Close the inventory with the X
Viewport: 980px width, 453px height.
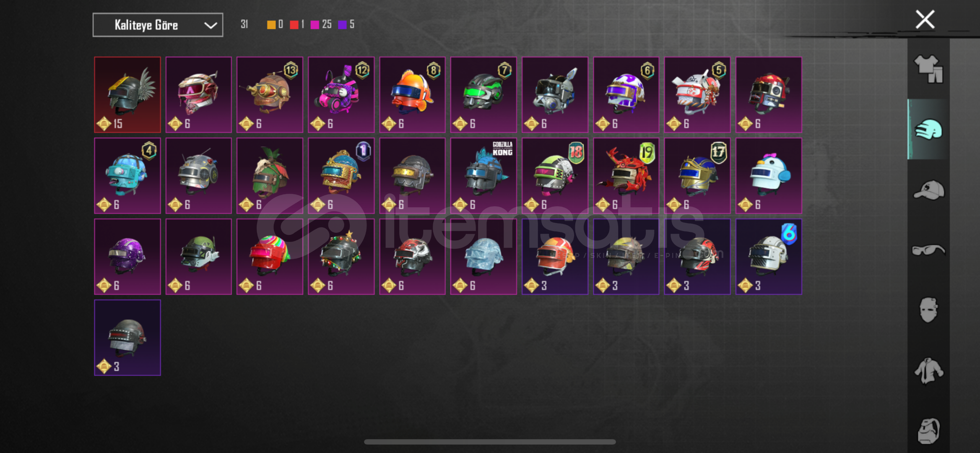[x=925, y=19]
